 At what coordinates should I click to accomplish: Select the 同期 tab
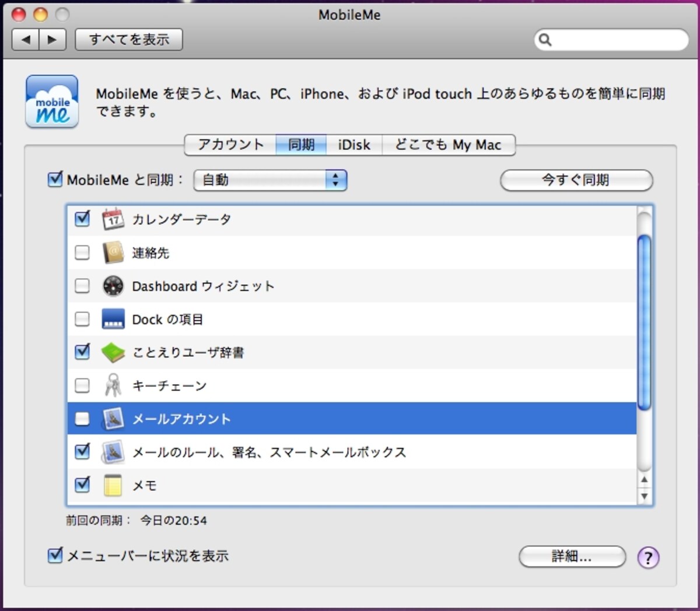pyautogui.click(x=301, y=145)
